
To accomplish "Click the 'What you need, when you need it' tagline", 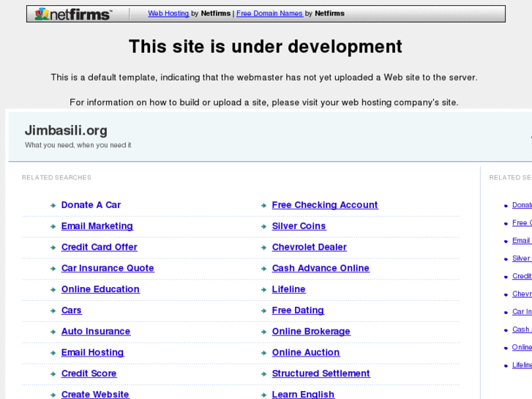I will (78, 145).
